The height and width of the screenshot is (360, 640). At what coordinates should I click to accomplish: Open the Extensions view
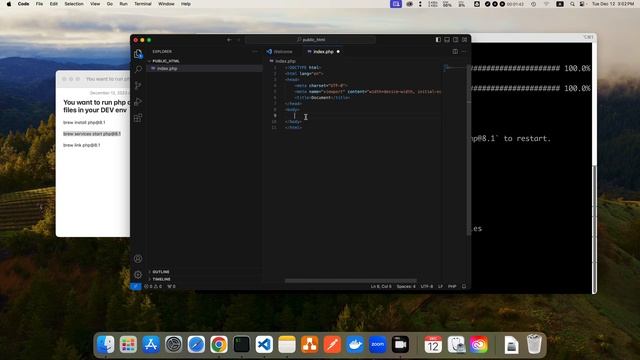(x=138, y=118)
